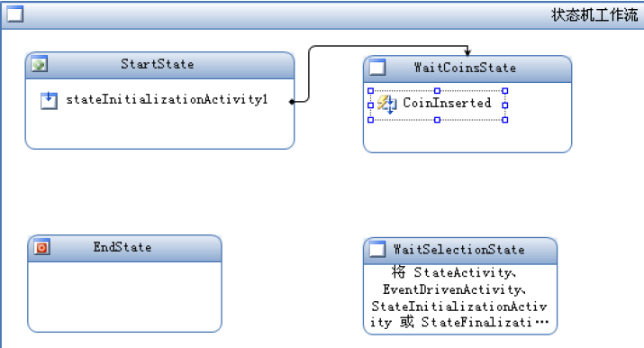644x348 pixels.
Task: Click the top-middle handle of CoinInserted selection
Action: (x=438, y=91)
